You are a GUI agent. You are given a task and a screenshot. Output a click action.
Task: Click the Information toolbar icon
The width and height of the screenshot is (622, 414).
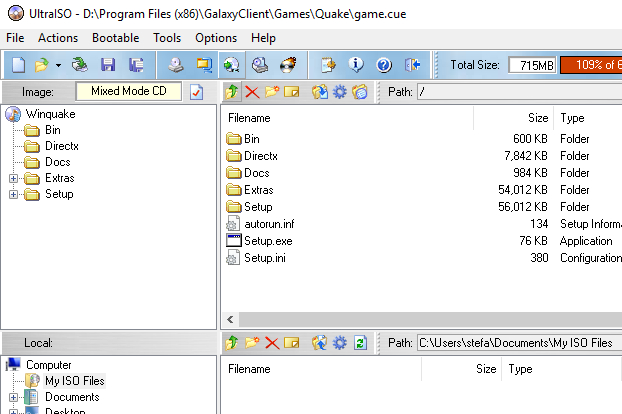coord(356,65)
